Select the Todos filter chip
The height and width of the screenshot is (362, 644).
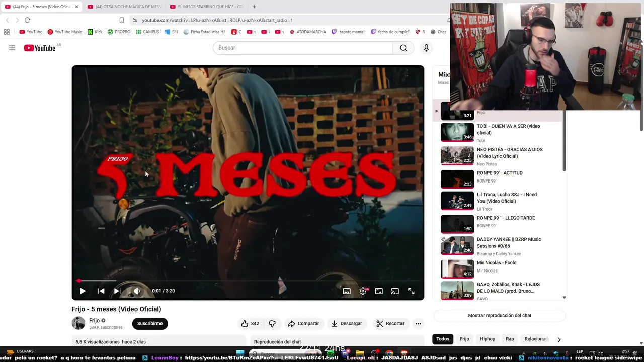443,339
